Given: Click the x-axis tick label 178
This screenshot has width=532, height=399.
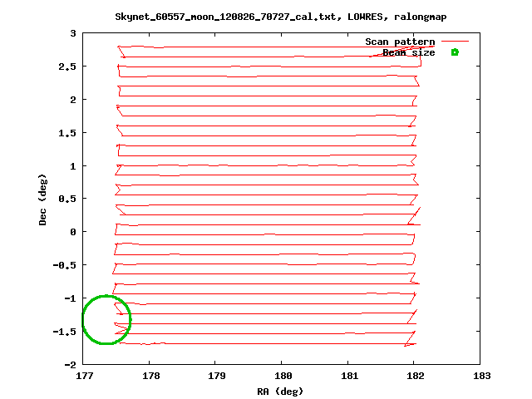Looking at the screenshot, I should (x=150, y=376).
